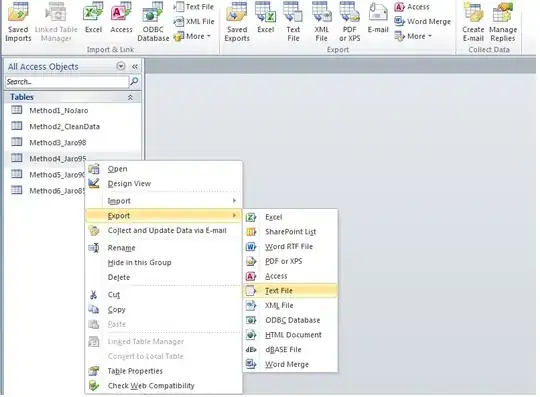
Task: Open Saved Exports in the ribbon
Action: [x=237, y=22]
